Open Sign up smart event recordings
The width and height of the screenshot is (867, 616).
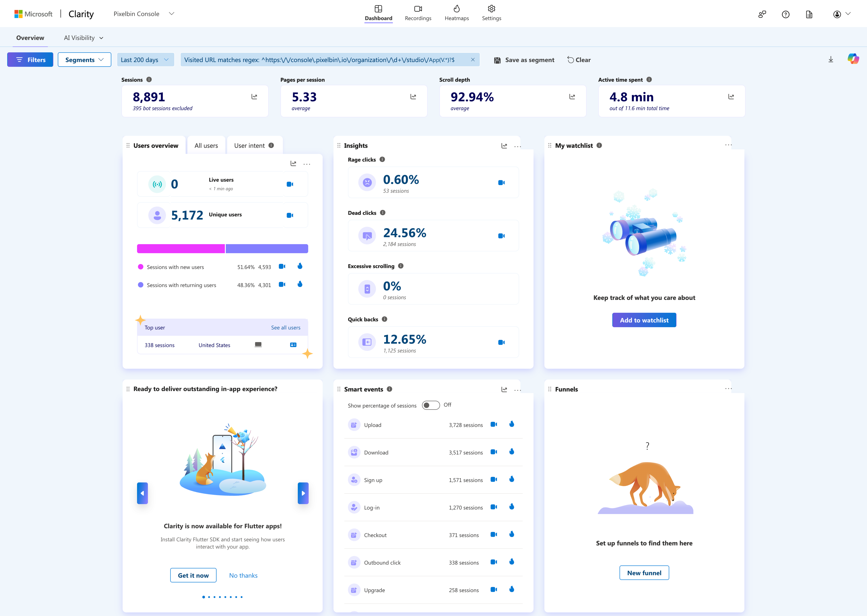(494, 479)
